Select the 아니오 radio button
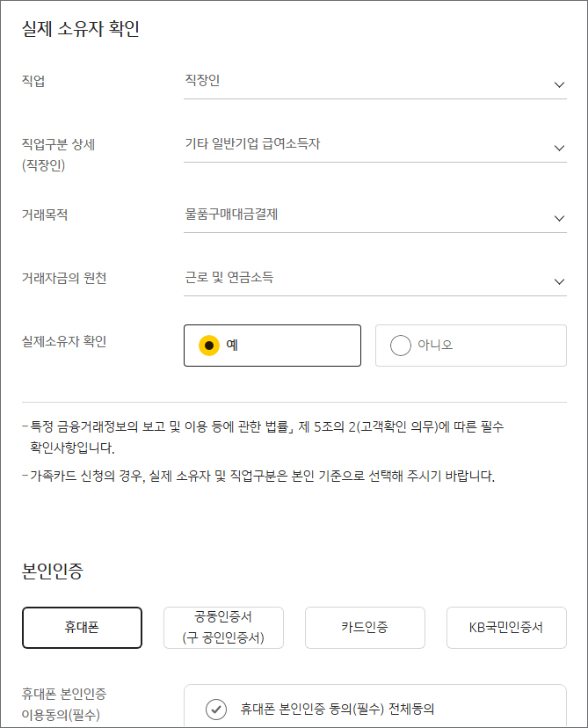 pos(401,346)
